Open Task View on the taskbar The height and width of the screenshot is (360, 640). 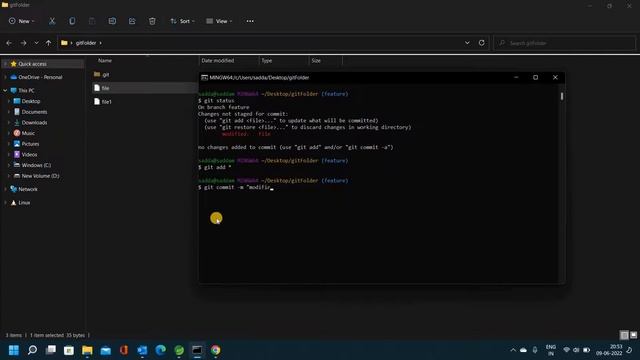(x=51, y=350)
